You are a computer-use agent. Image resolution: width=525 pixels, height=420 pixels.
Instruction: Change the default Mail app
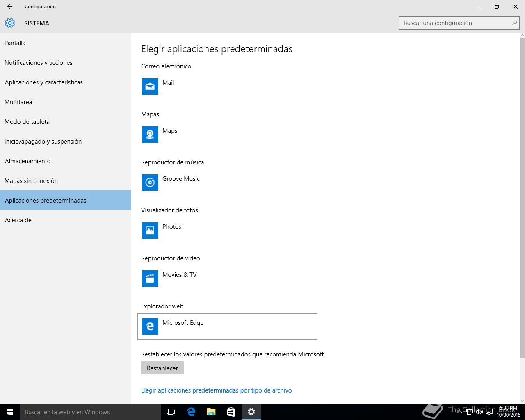(x=227, y=87)
